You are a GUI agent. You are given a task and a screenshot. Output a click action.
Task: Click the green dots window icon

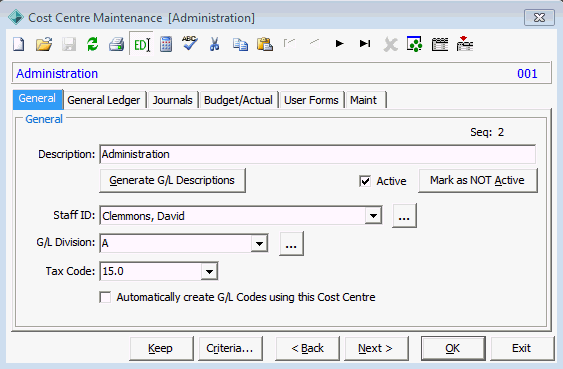point(414,44)
